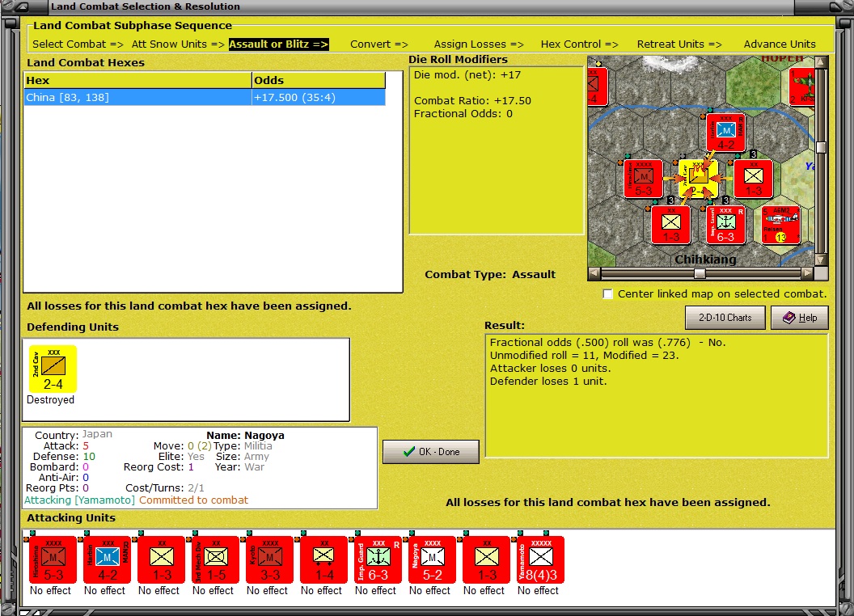Select the Hiroshima 5-3 attacking unit
The image size is (854, 616).
point(53,560)
